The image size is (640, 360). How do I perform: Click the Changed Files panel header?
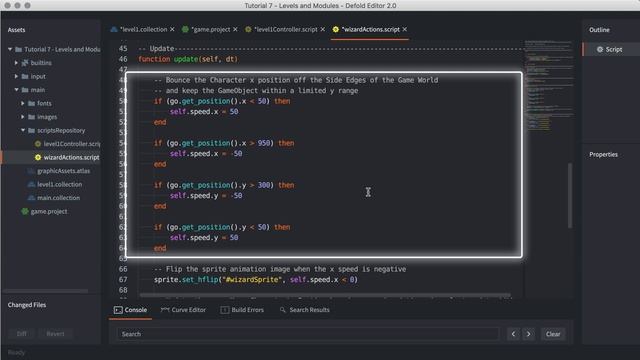pos(27,305)
